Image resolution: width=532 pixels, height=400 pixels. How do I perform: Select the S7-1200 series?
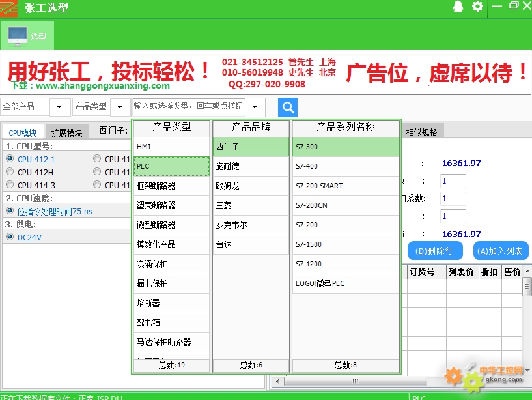345,264
